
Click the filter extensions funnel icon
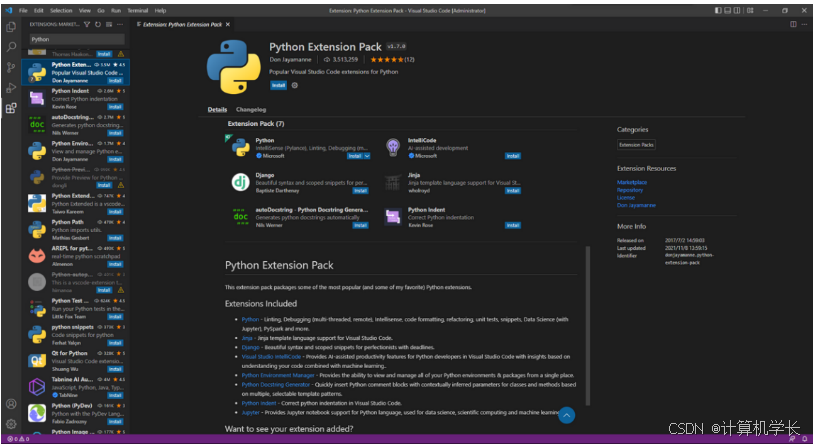pyautogui.click(x=87, y=24)
